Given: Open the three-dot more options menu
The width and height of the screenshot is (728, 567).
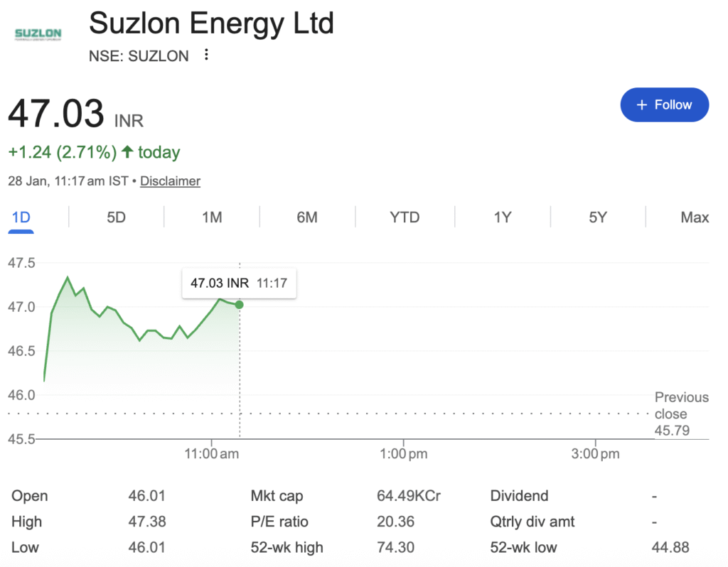Looking at the screenshot, I should click(x=206, y=55).
